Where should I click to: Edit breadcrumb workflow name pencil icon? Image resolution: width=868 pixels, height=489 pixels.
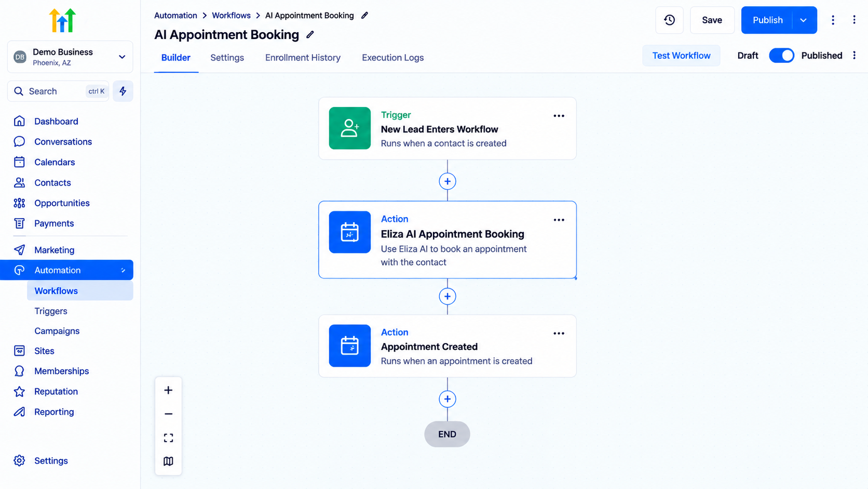pyautogui.click(x=364, y=16)
